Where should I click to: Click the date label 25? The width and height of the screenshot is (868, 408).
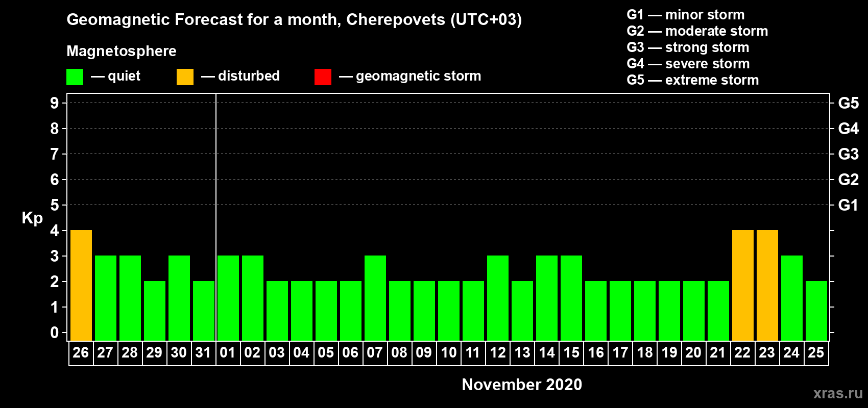point(816,353)
